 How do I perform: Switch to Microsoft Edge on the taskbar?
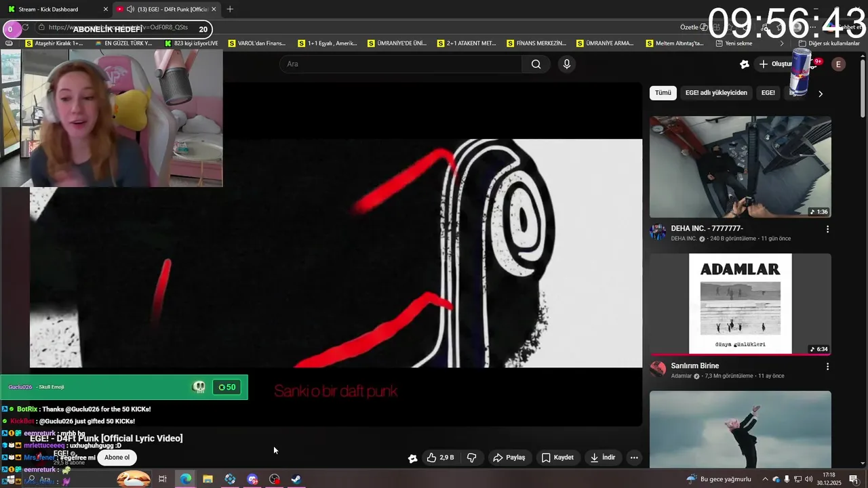click(x=185, y=479)
